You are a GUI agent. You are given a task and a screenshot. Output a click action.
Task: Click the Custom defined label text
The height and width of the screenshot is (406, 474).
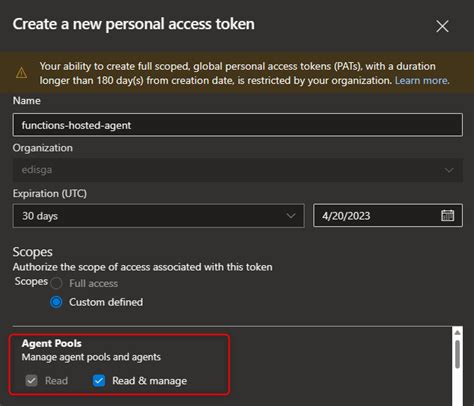pos(106,302)
